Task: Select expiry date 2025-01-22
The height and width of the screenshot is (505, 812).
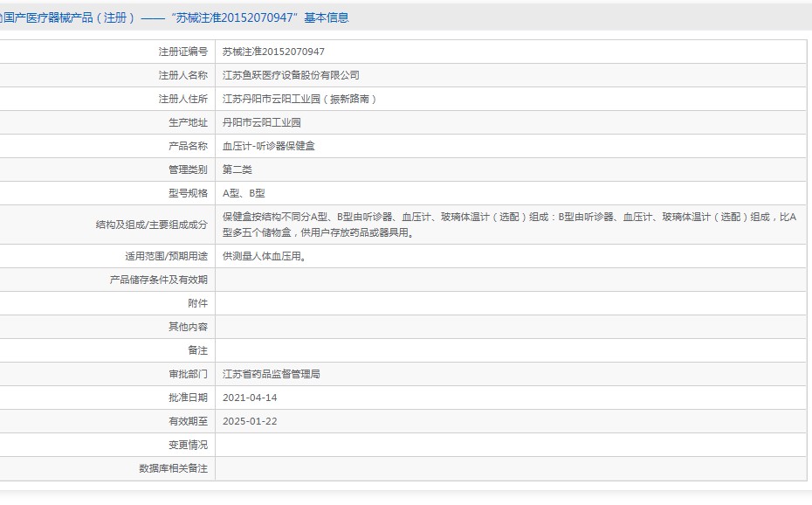Action: pos(250,422)
